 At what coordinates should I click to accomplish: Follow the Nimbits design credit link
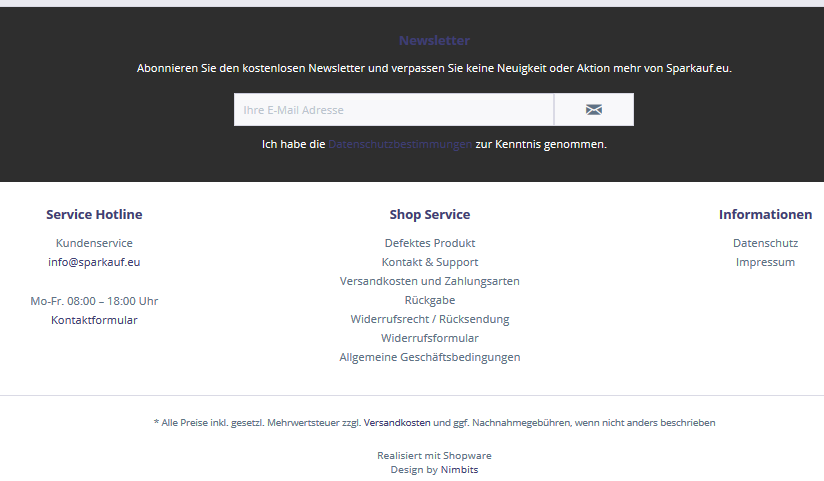pos(459,469)
